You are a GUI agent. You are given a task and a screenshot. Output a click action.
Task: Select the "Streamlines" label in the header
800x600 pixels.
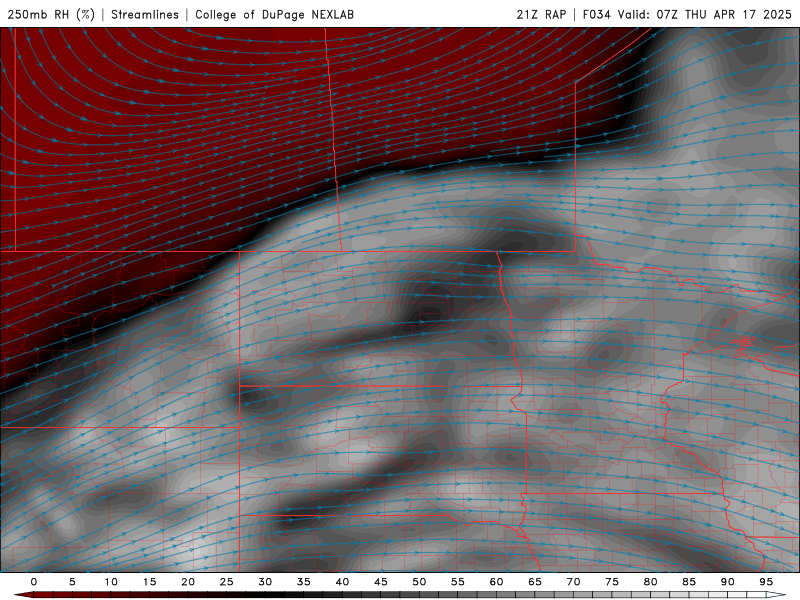pos(145,14)
